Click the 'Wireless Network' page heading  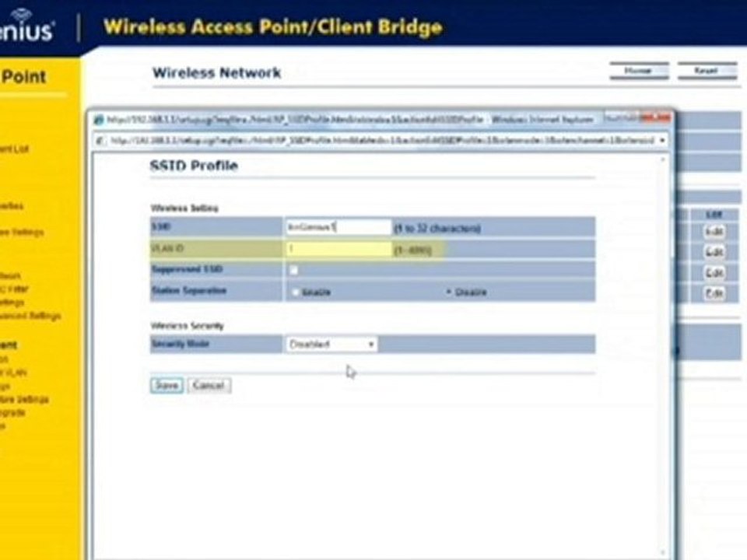point(217,73)
